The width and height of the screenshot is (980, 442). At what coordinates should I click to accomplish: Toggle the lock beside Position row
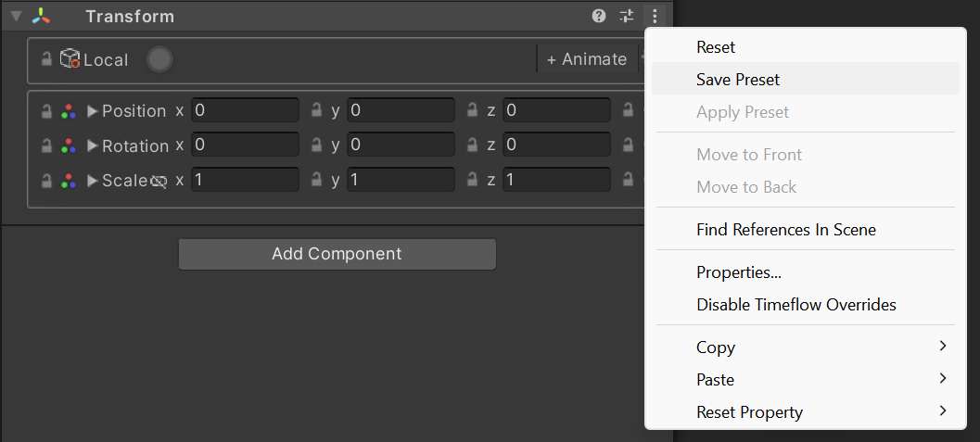click(x=46, y=111)
